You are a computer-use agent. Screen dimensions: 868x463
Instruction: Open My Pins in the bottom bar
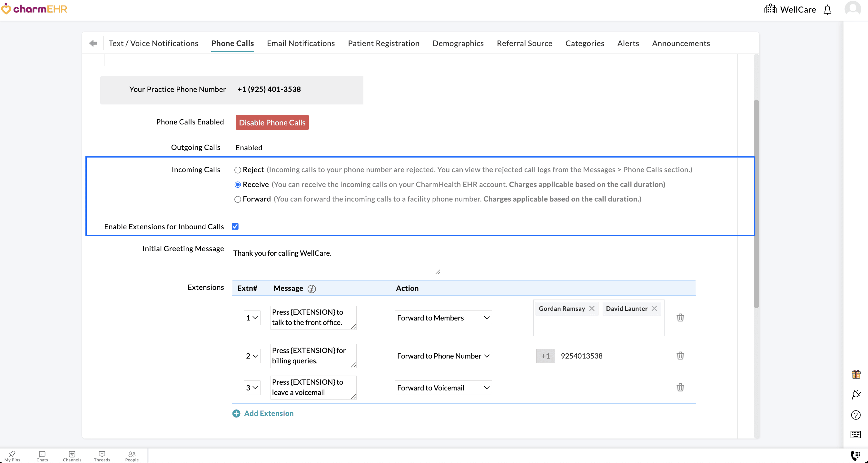(x=12, y=456)
